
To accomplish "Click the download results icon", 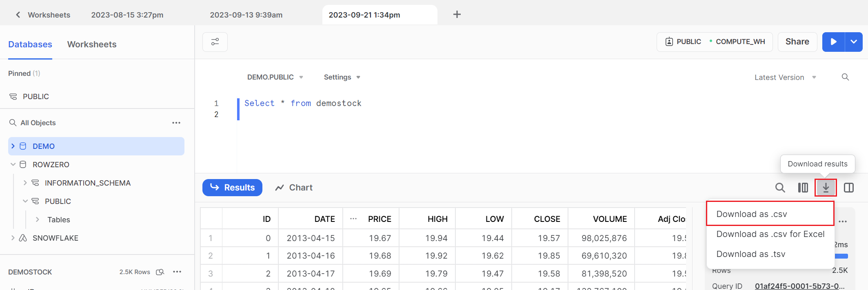I will click(826, 188).
